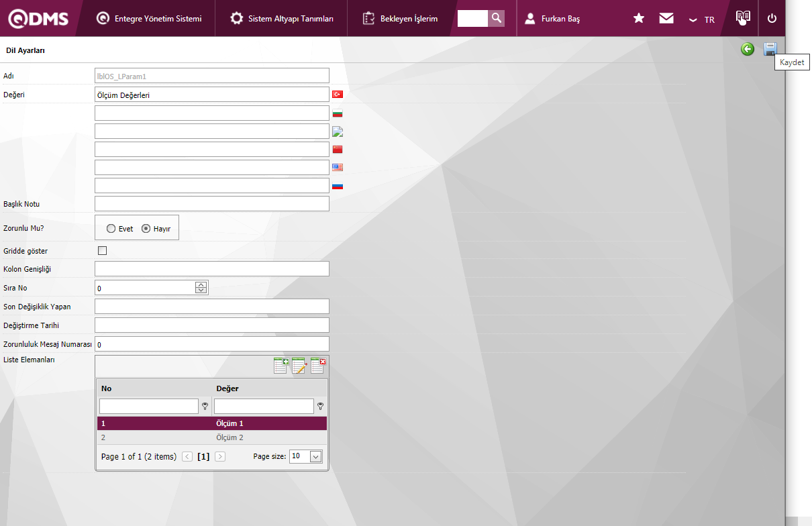This screenshot has width=812, height=526.
Task: Click the Bulgarian language value field
Action: (212, 113)
